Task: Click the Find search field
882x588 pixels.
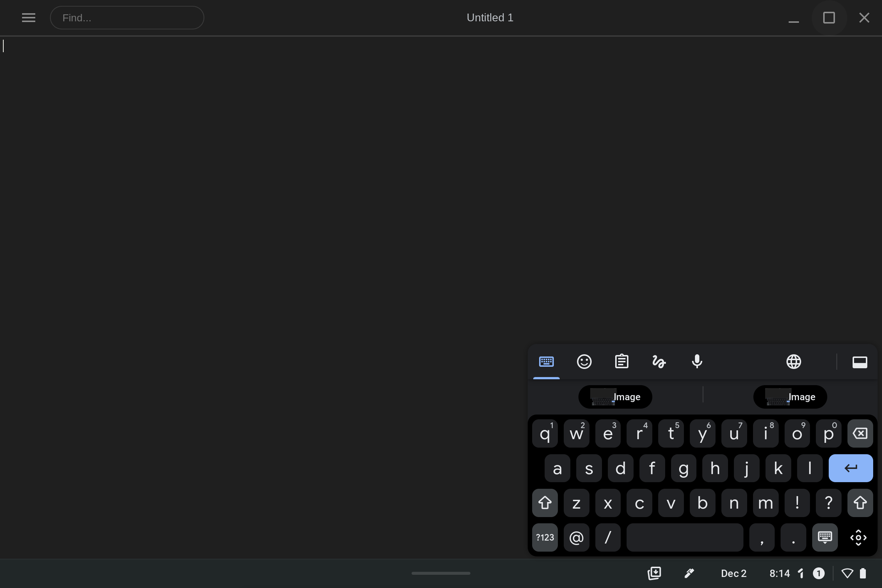Action: click(127, 18)
